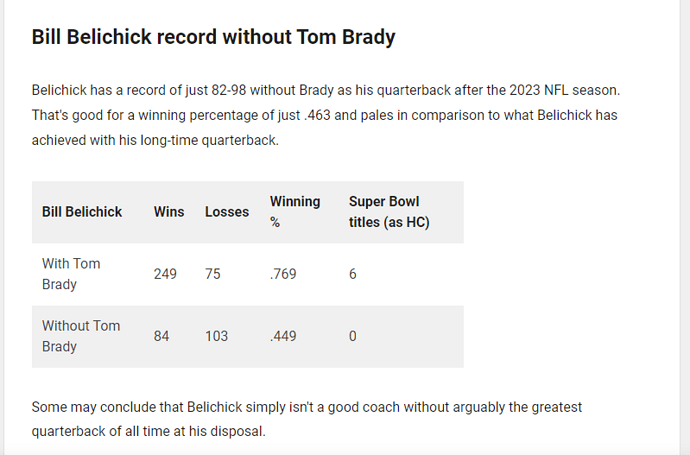Screen dimensions: 690x455
Task: Click the 'Wins' column header
Action: (169, 212)
